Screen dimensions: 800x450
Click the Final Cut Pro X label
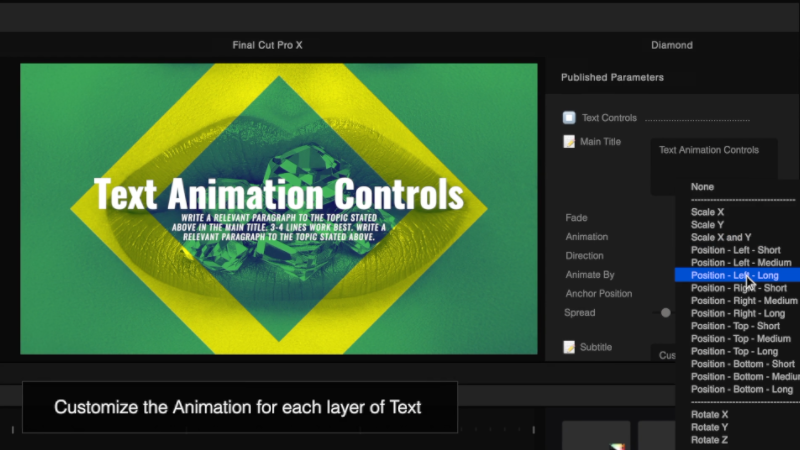(x=267, y=45)
